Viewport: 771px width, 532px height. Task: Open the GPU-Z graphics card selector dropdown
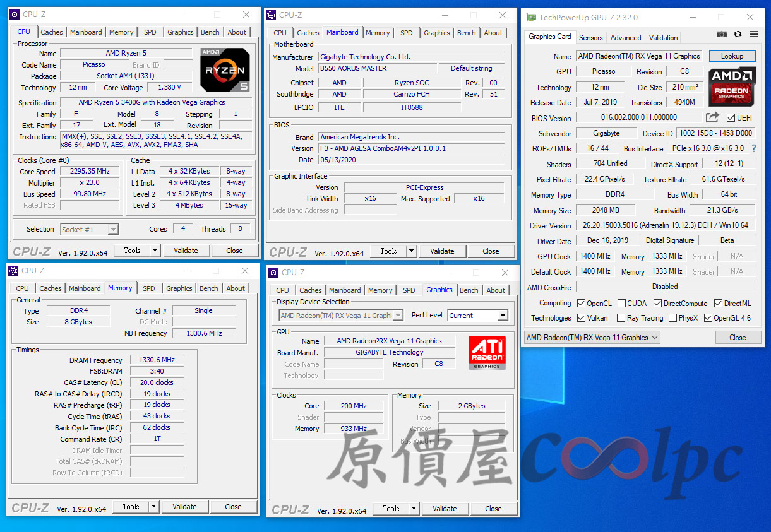(592, 338)
